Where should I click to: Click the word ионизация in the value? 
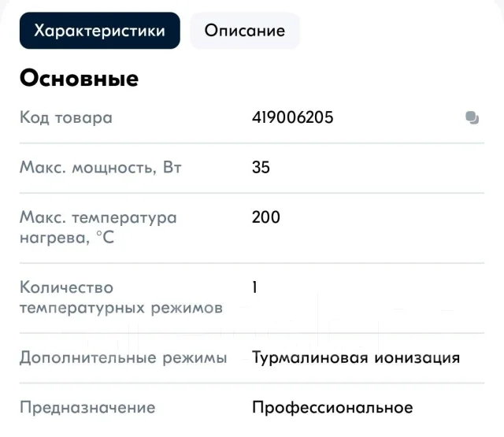click(417, 358)
